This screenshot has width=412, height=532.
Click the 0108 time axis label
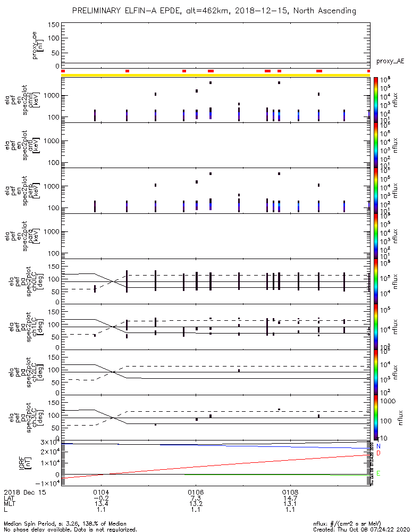(290, 493)
